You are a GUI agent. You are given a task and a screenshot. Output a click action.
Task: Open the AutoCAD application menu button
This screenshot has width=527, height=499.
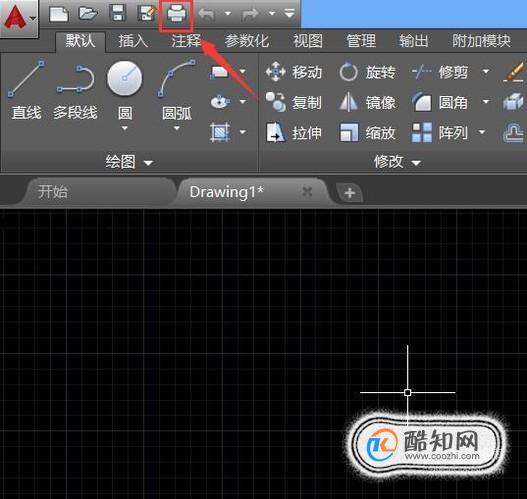click(x=19, y=17)
